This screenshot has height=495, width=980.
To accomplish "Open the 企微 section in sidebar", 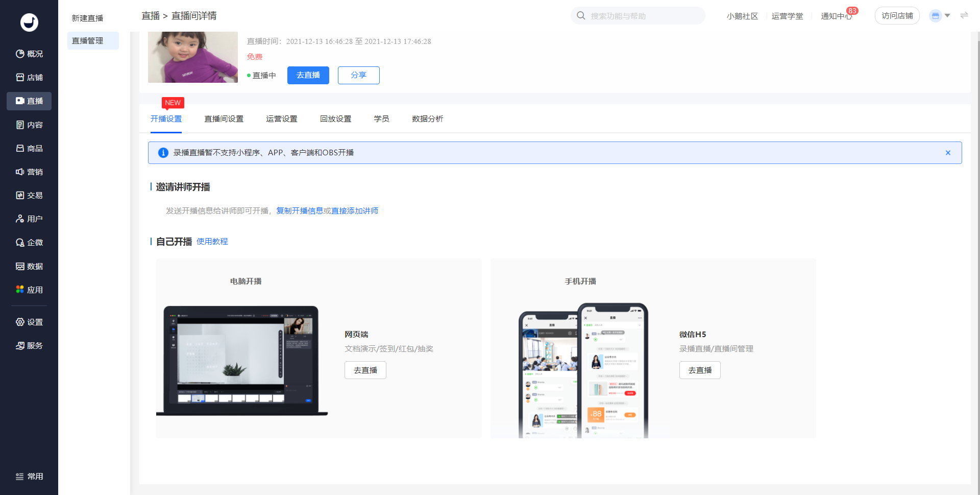I will pyautogui.click(x=29, y=242).
